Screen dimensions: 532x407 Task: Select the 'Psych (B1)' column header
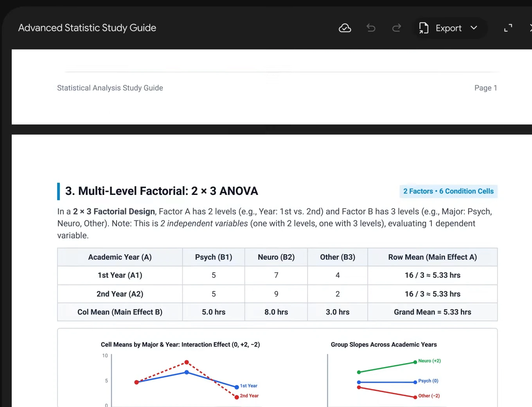(x=214, y=257)
